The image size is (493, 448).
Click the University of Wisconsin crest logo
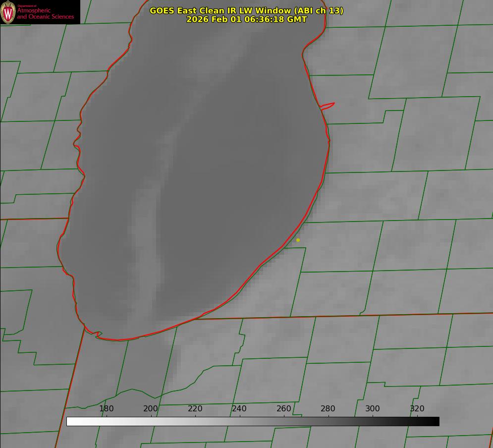pos(8,12)
